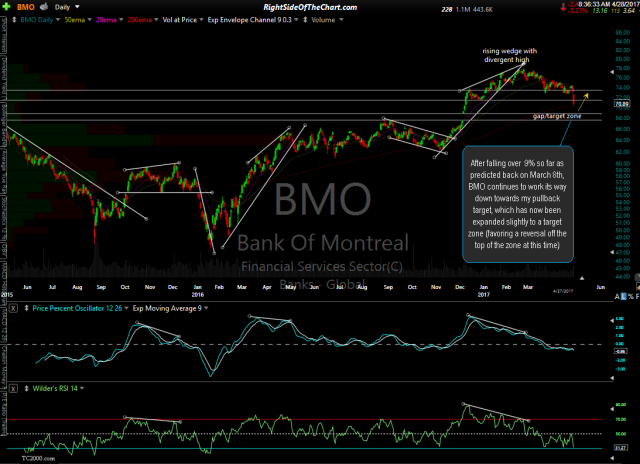Open Exp Moving Average 9 dropdown

click(206, 308)
